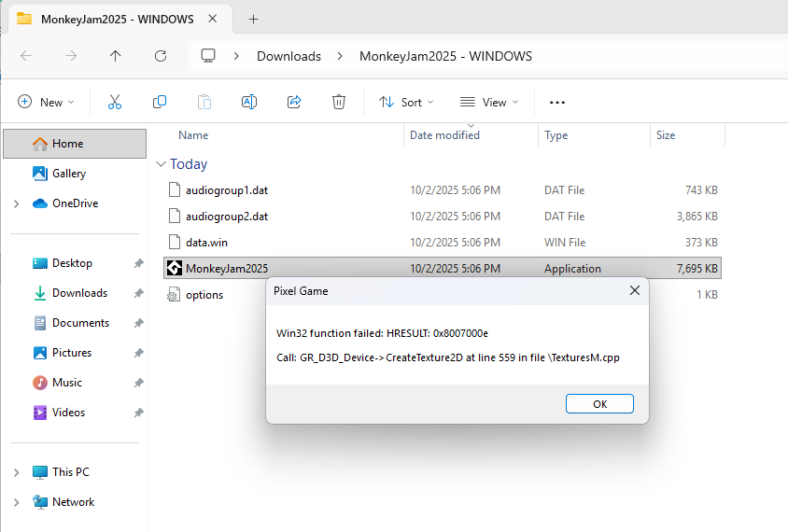Expand the This PC tree node
The width and height of the screenshot is (788, 532).
tap(17, 472)
